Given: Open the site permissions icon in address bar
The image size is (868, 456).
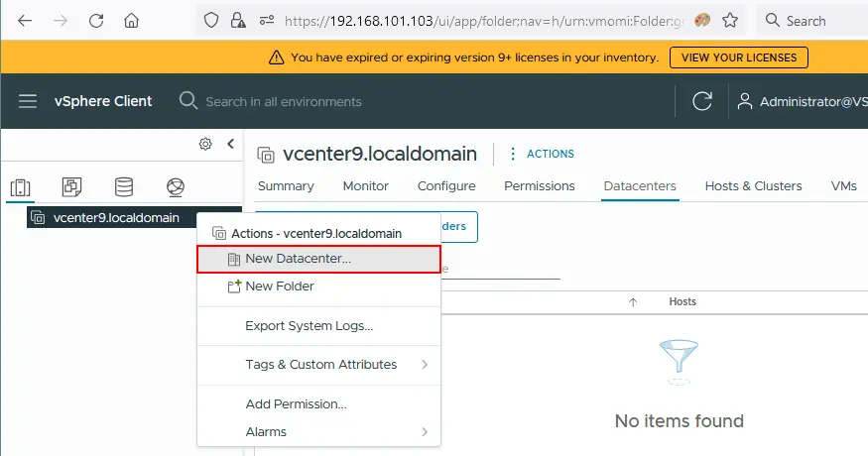Looking at the screenshot, I should (x=267, y=21).
